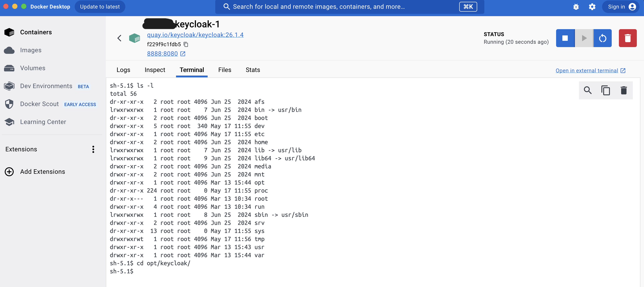Open port mapping link 8888:8080
The image size is (644, 287).
(x=162, y=54)
